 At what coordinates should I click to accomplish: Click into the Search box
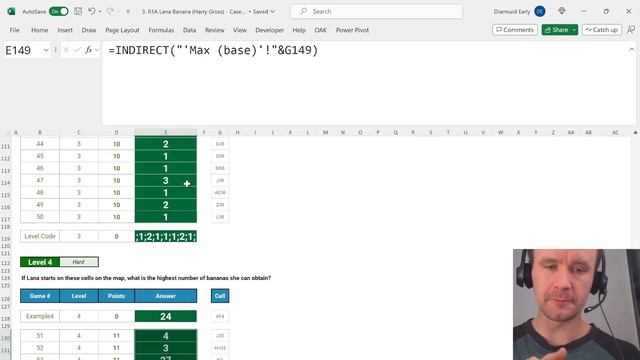[376, 11]
